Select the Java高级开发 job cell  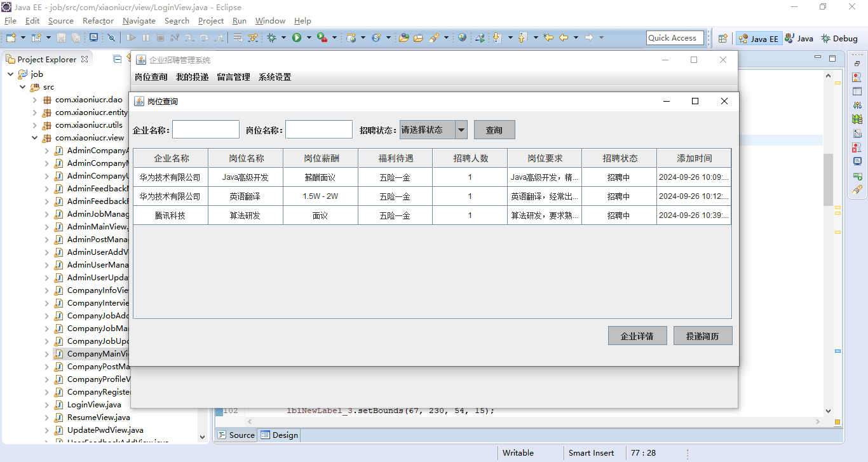tap(245, 177)
